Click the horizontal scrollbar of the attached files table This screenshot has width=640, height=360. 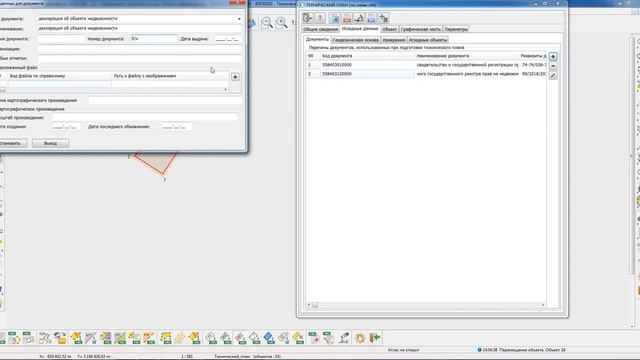(x=114, y=89)
